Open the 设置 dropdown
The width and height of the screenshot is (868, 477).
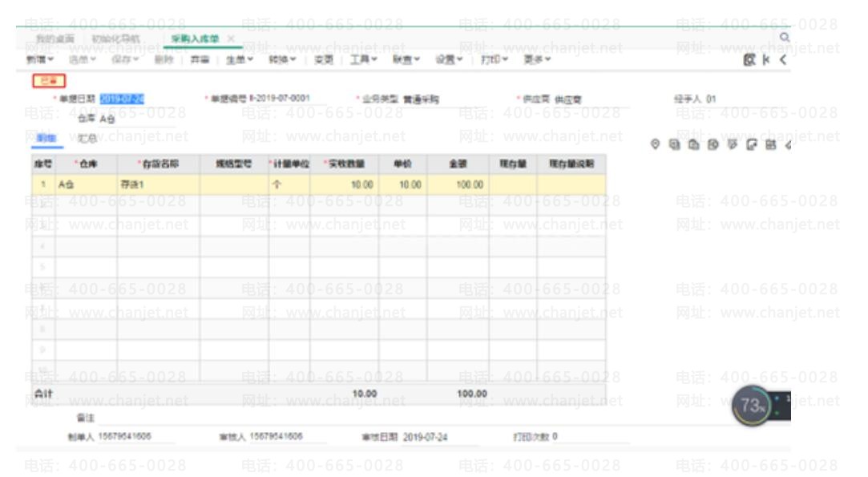click(x=448, y=59)
